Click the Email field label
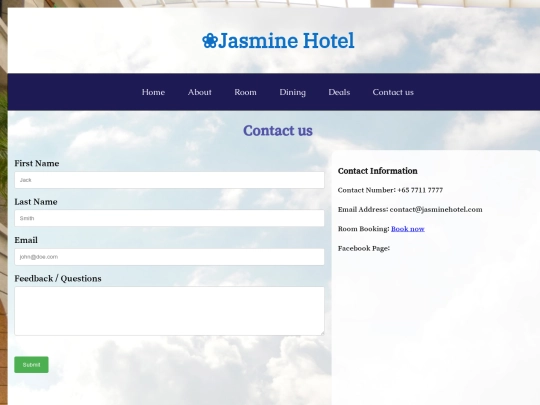The width and height of the screenshot is (540, 405). click(26, 240)
